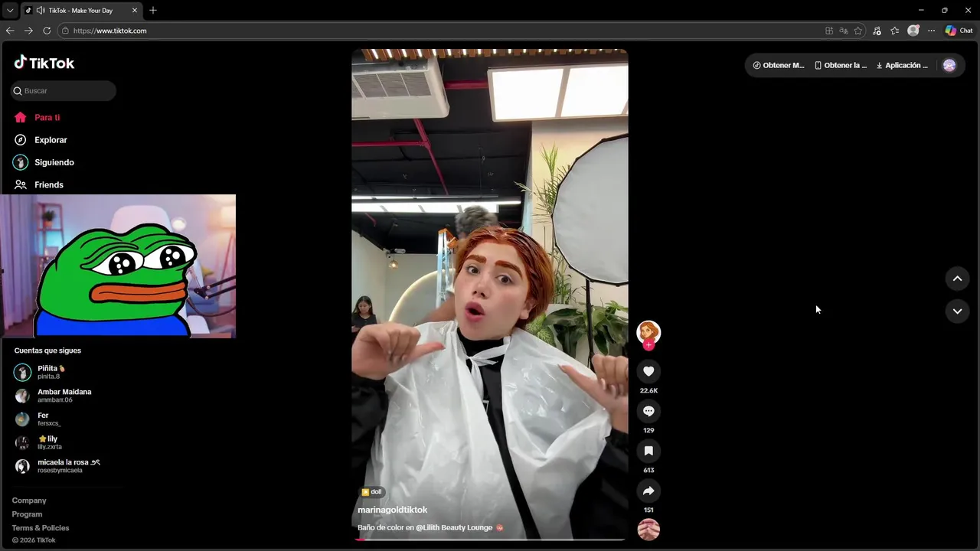View site info via the lock icon

tap(65, 31)
